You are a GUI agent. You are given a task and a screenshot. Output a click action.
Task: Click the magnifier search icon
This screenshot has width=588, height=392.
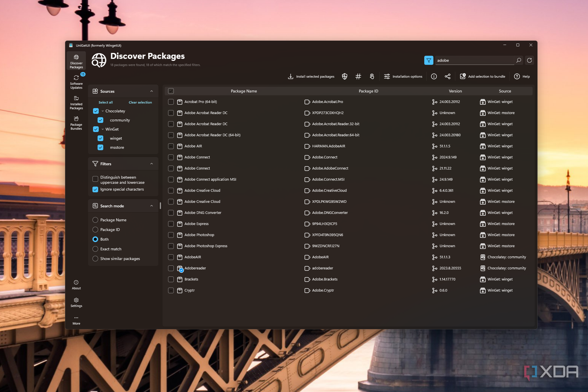coord(519,60)
